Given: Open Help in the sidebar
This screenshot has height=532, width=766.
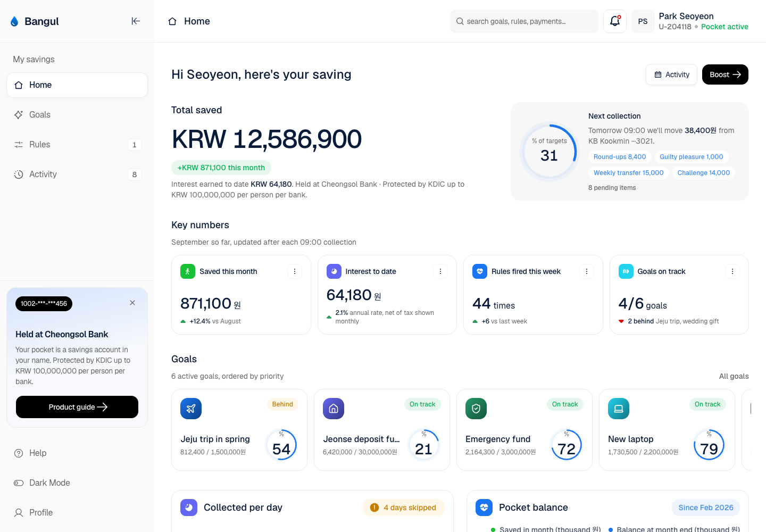Looking at the screenshot, I should tap(77, 453).
